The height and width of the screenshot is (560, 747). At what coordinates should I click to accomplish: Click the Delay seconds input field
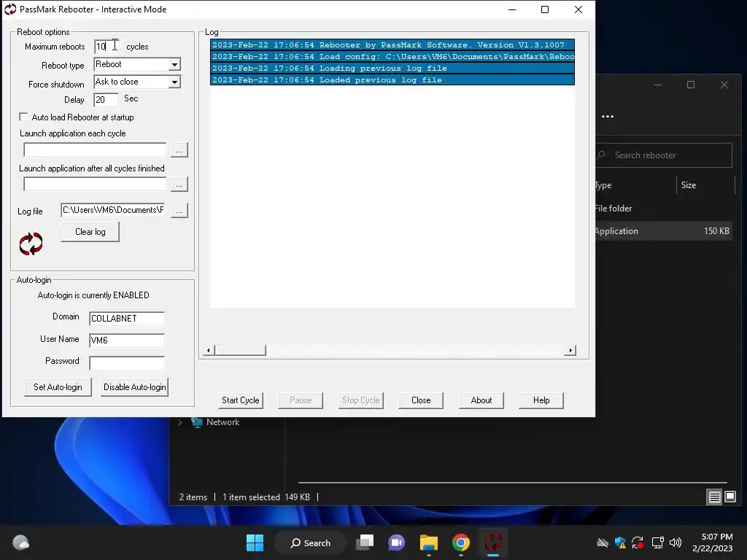[107, 99]
